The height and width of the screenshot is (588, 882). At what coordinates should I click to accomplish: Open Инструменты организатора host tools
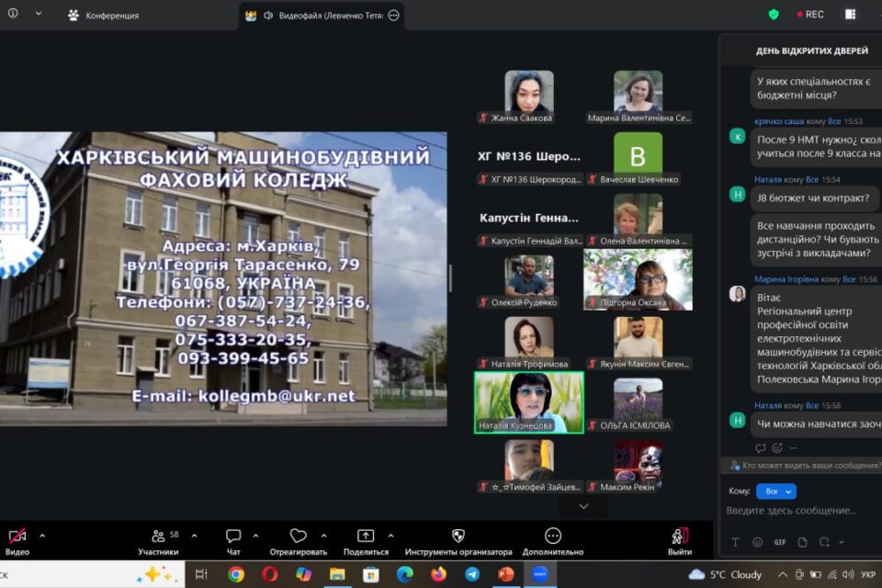[458, 542]
